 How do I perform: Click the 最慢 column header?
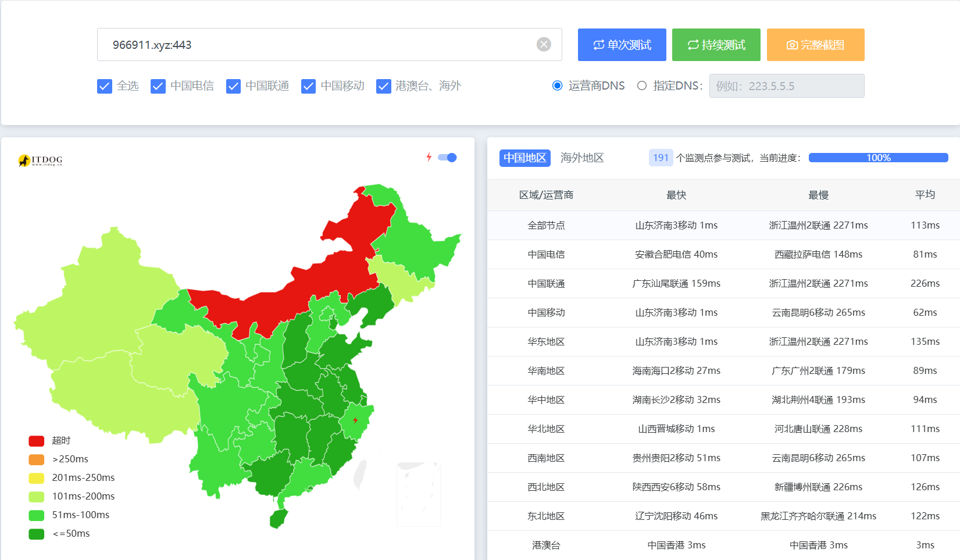(x=818, y=195)
